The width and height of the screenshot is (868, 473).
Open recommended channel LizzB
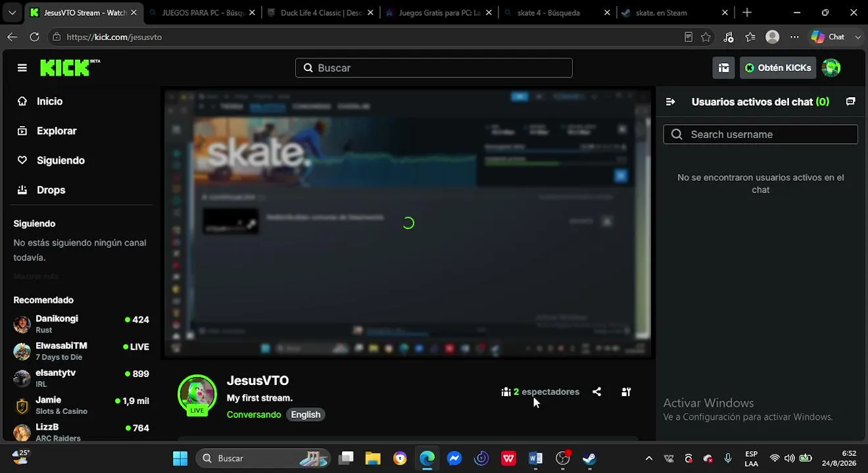pyautogui.click(x=81, y=432)
